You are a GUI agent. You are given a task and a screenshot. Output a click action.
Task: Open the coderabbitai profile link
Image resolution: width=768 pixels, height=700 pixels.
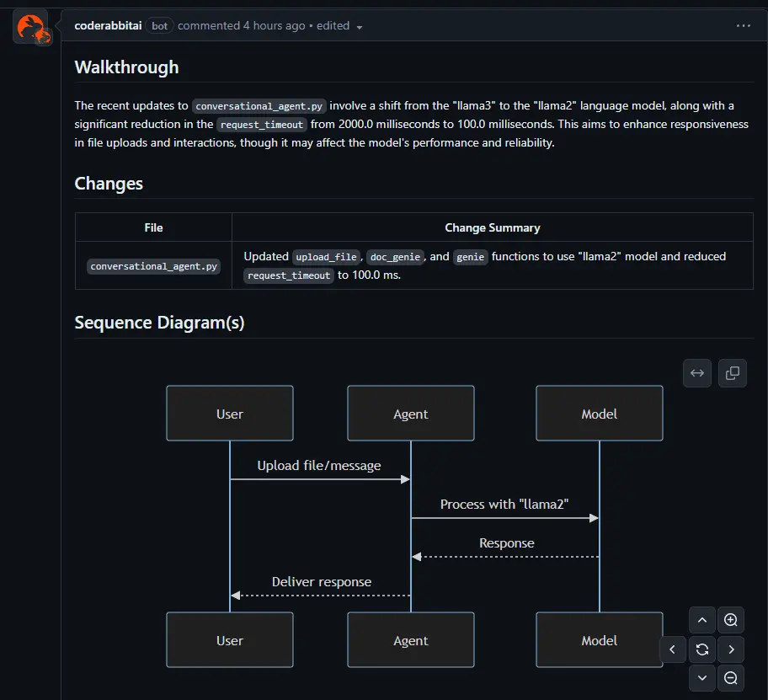[x=107, y=25]
